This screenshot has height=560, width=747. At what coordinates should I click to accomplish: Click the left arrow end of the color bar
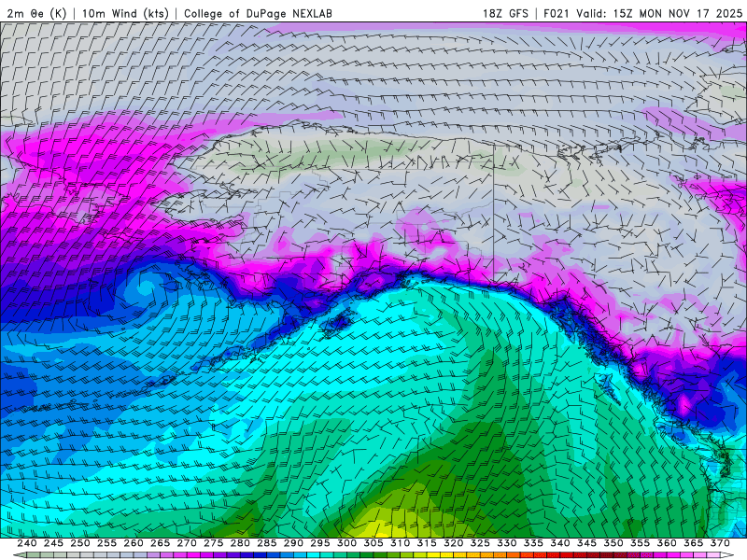click(x=19, y=555)
